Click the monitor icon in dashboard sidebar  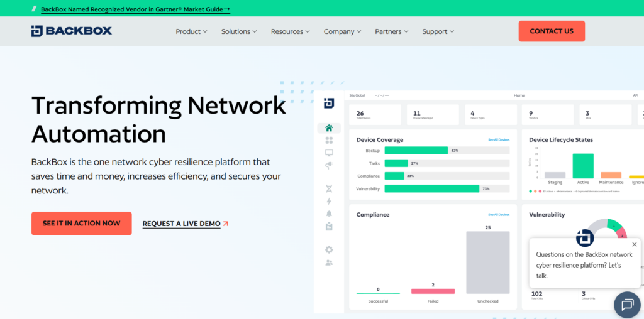coord(329,153)
